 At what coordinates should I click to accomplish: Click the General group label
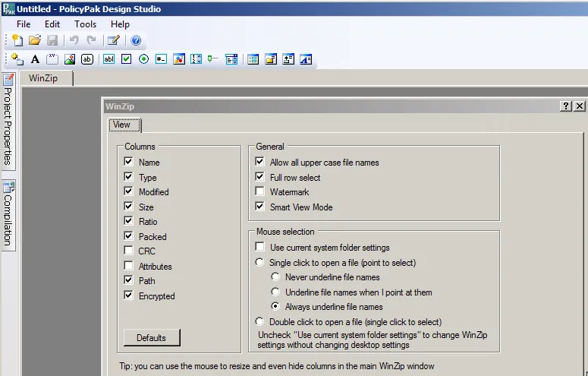click(x=270, y=147)
